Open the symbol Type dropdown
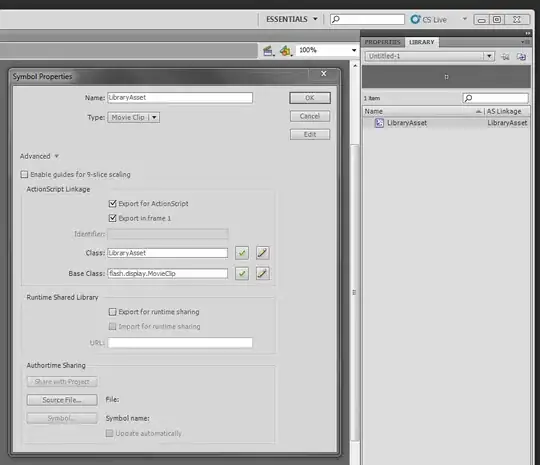The width and height of the screenshot is (540, 465). (x=134, y=117)
